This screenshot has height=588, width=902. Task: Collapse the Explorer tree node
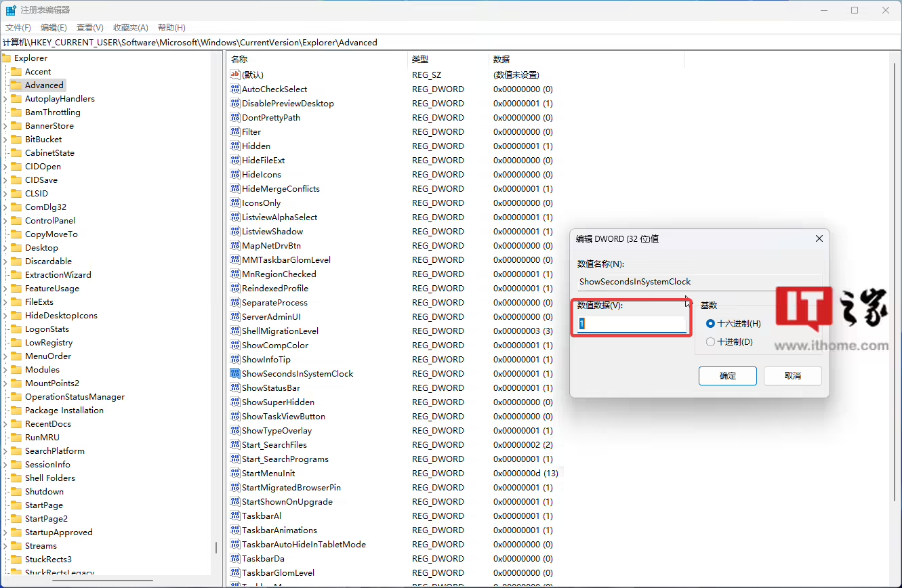[5, 58]
